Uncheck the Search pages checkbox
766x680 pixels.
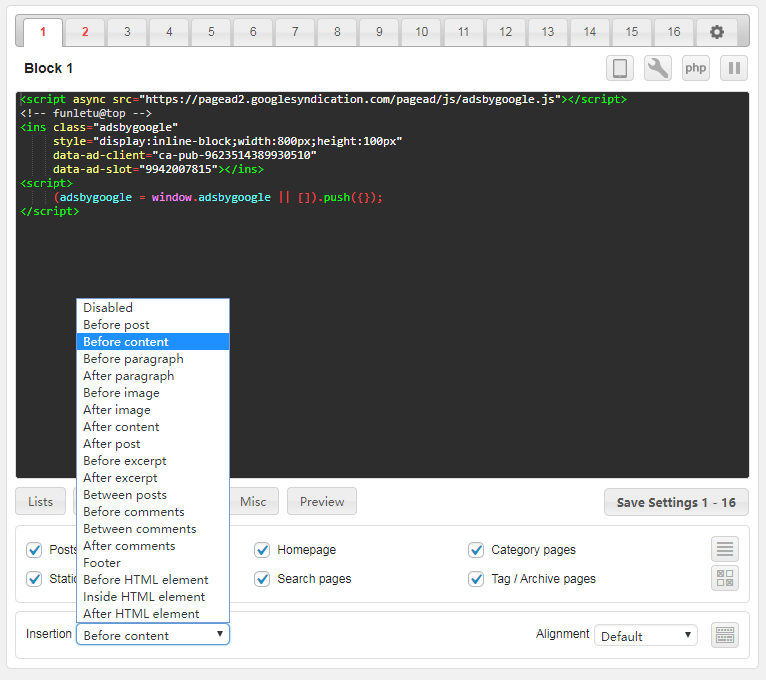(x=262, y=579)
